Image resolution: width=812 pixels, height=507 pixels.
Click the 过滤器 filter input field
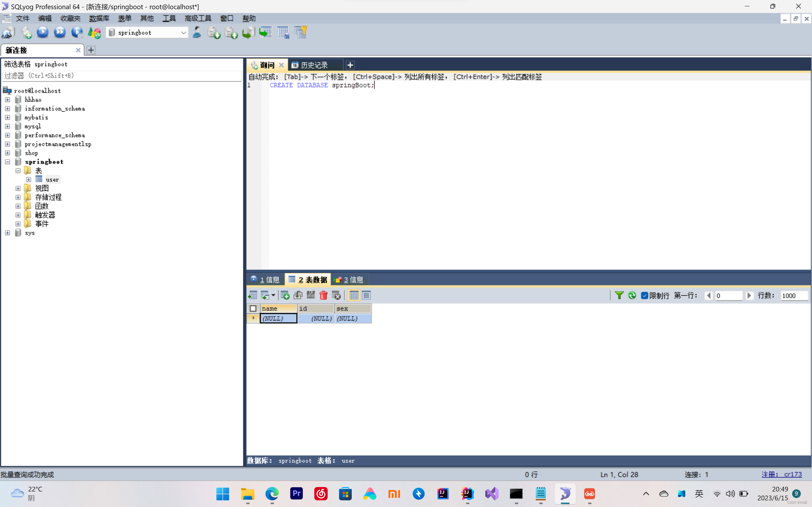tap(121, 76)
